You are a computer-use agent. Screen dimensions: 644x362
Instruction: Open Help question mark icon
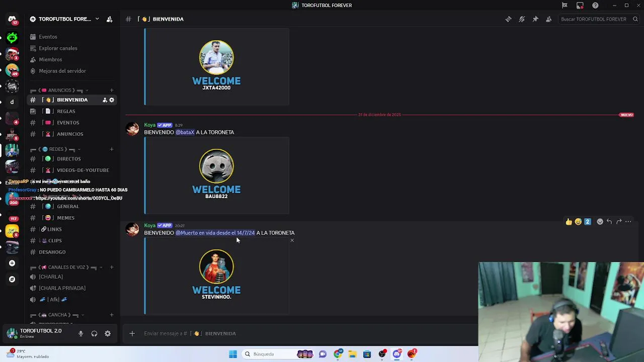tap(596, 6)
